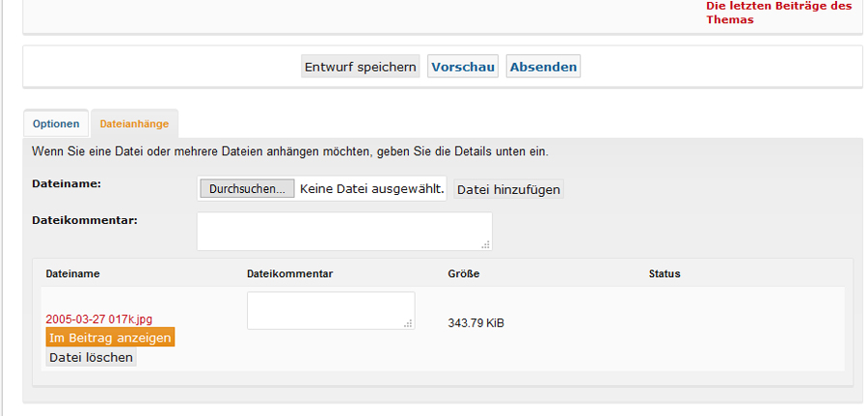Click the Datei hinzufügen button

508,190
